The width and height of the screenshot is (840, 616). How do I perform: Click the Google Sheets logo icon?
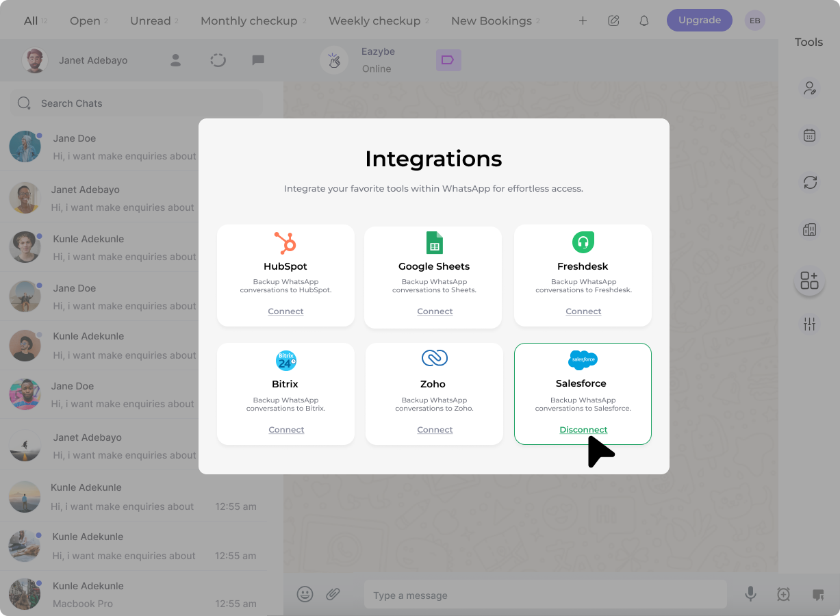click(434, 243)
